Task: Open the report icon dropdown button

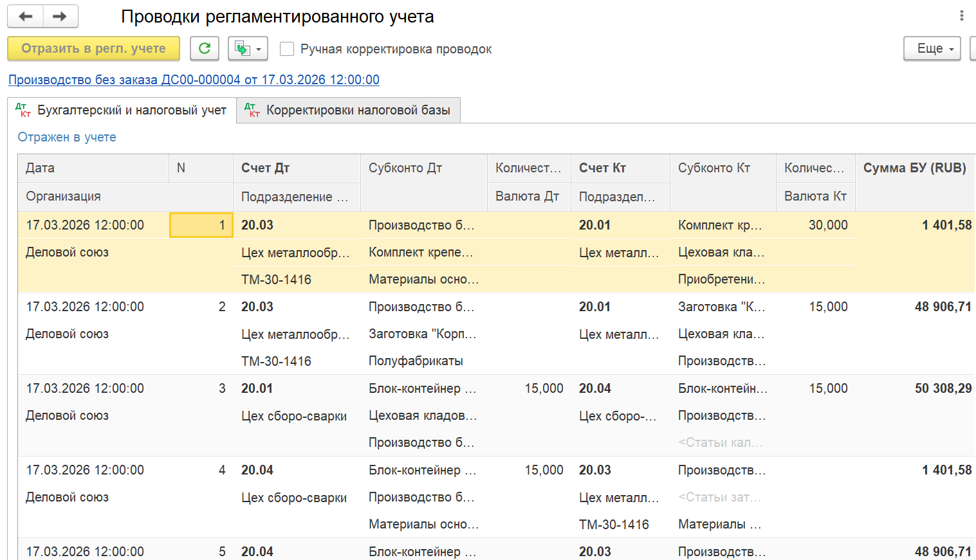Action: tap(248, 48)
